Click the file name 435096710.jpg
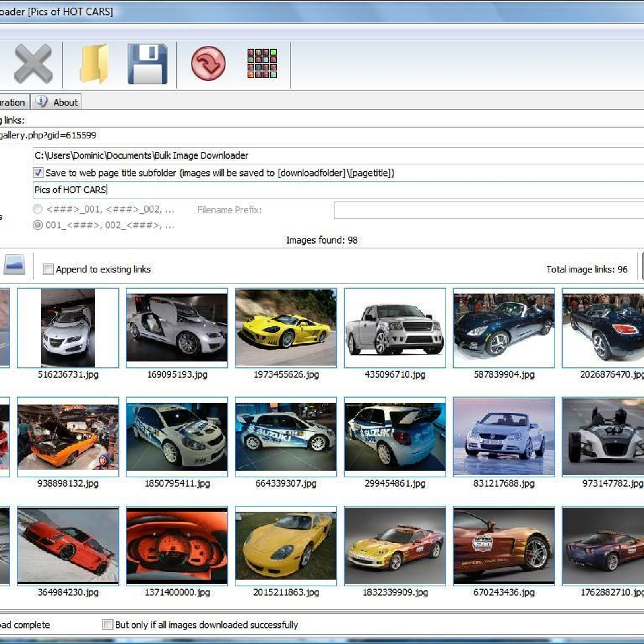 (x=395, y=374)
